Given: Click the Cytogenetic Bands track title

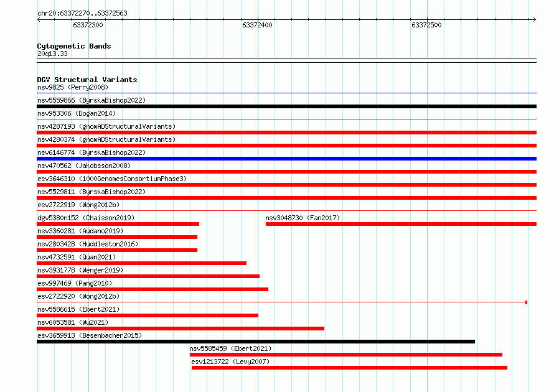Looking at the screenshot, I should click(x=74, y=46).
